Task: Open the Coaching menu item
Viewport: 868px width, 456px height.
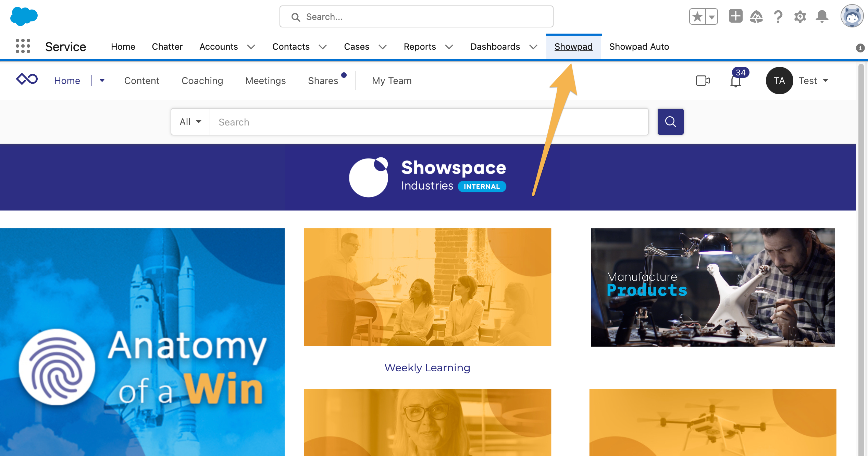Action: click(202, 81)
